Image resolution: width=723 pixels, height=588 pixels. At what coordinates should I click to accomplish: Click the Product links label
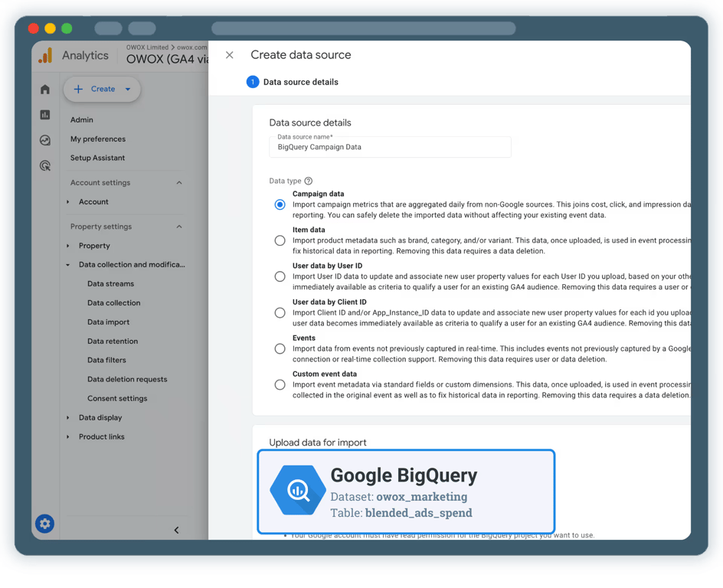(x=101, y=437)
